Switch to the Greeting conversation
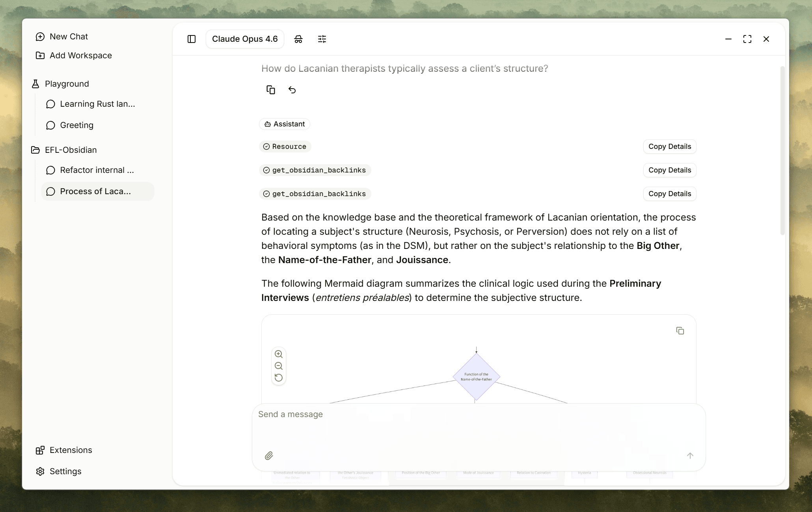 [x=76, y=125]
